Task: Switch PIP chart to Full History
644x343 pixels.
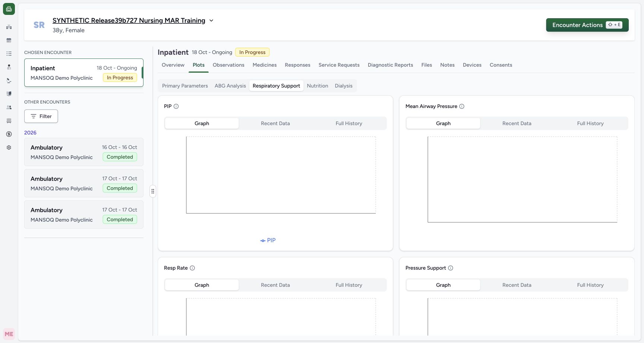Action: tap(349, 123)
